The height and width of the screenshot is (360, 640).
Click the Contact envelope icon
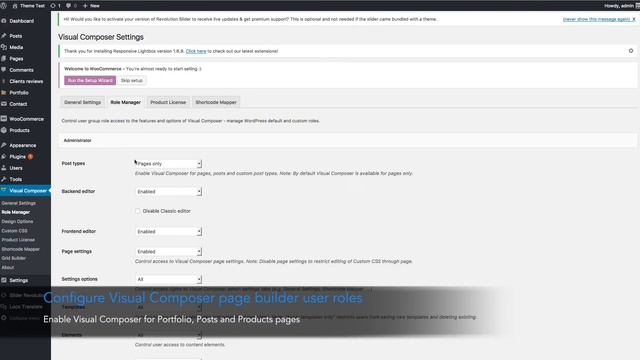pos(4,104)
